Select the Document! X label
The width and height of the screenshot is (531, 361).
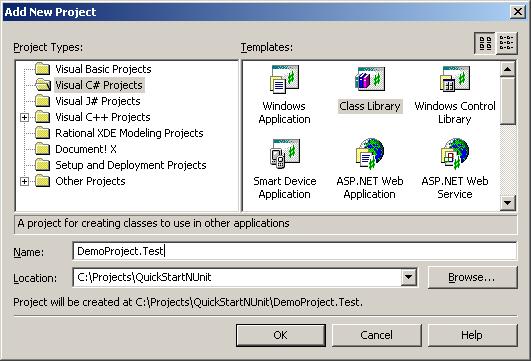click(x=86, y=149)
